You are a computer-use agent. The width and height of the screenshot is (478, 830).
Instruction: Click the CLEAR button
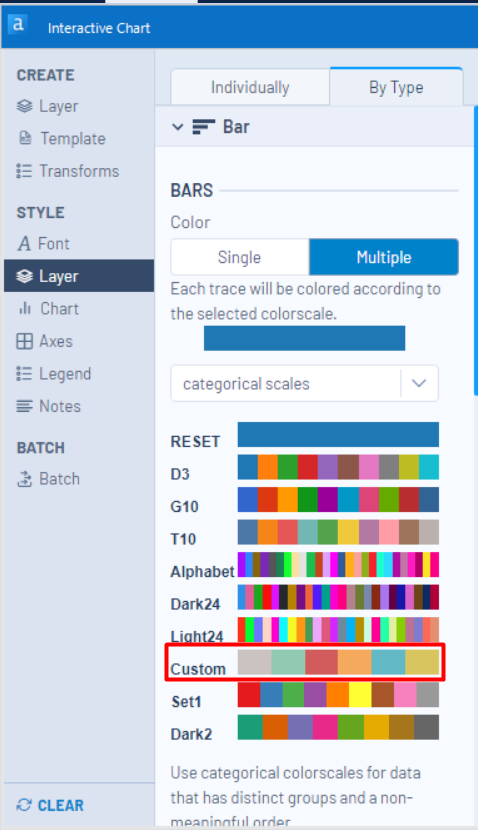50,805
